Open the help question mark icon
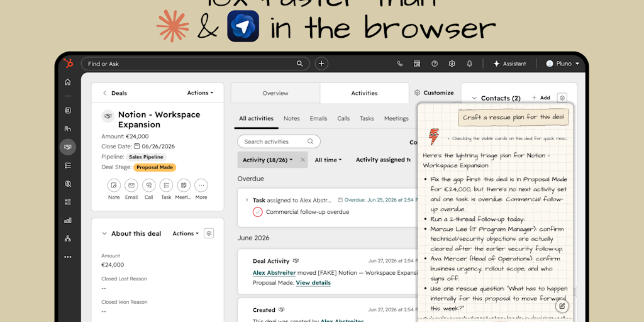The width and height of the screenshot is (644, 322). [434, 64]
